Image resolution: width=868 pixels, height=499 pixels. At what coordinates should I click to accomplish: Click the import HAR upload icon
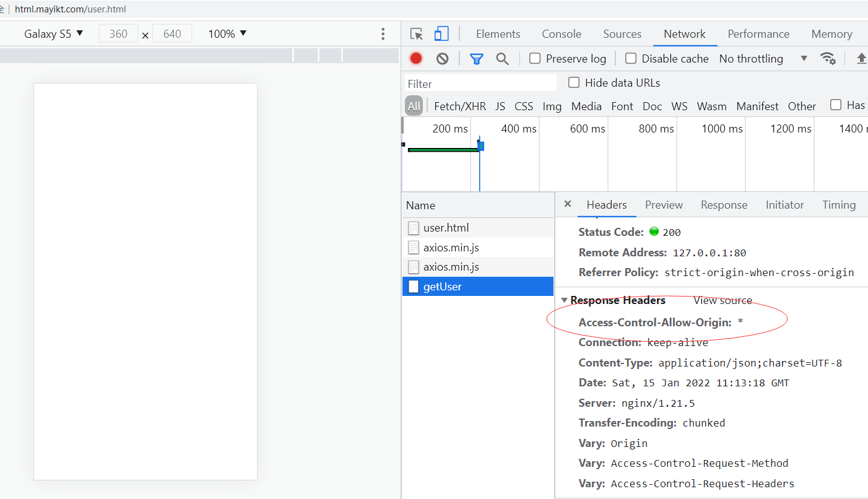pyautogui.click(x=861, y=59)
